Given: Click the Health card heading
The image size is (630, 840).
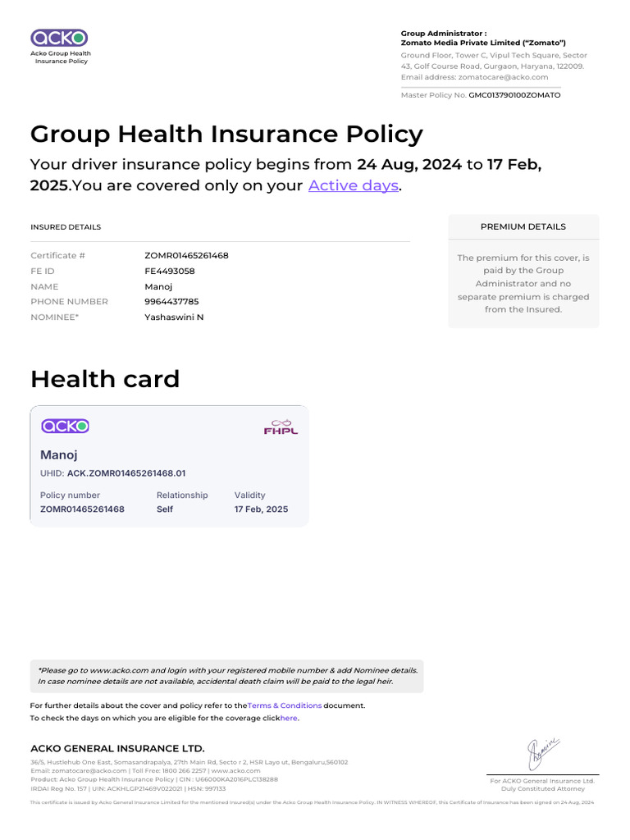Looking at the screenshot, I should click(x=105, y=379).
